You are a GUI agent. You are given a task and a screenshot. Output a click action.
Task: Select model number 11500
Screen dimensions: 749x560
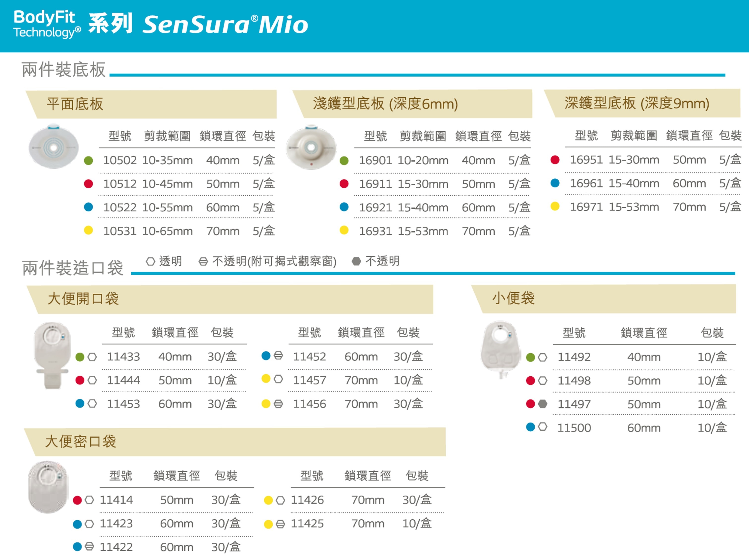[574, 428]
